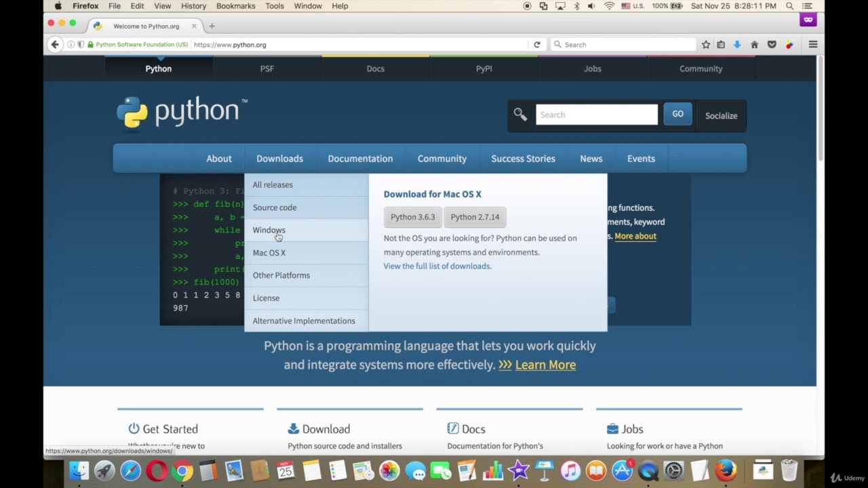Click into the python.org Search field

[x=597, y=115]
